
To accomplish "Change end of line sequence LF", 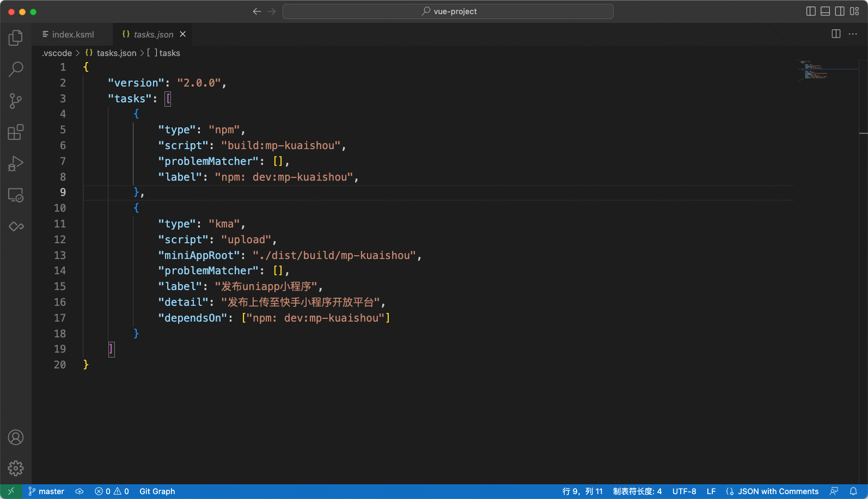I will (x=711, y=491).
